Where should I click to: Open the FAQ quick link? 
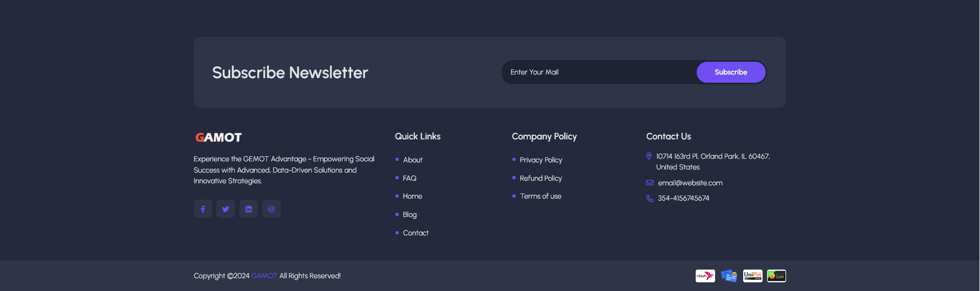(x=409, y=178)
